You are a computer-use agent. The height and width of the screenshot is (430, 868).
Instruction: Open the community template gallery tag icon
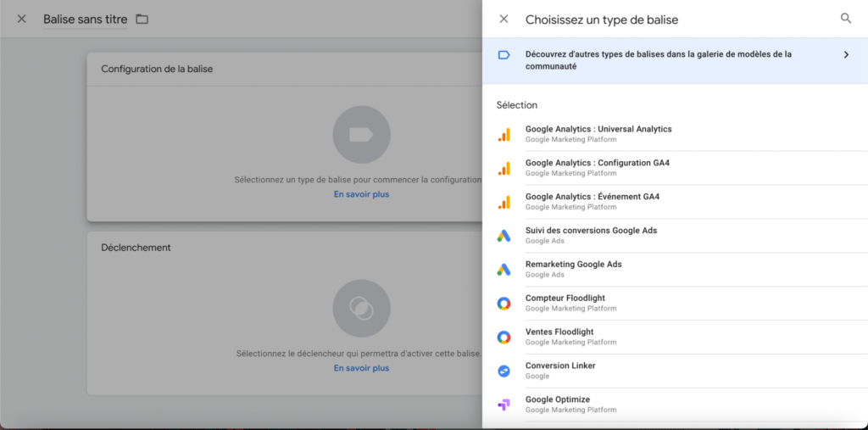tap(504, 55)
